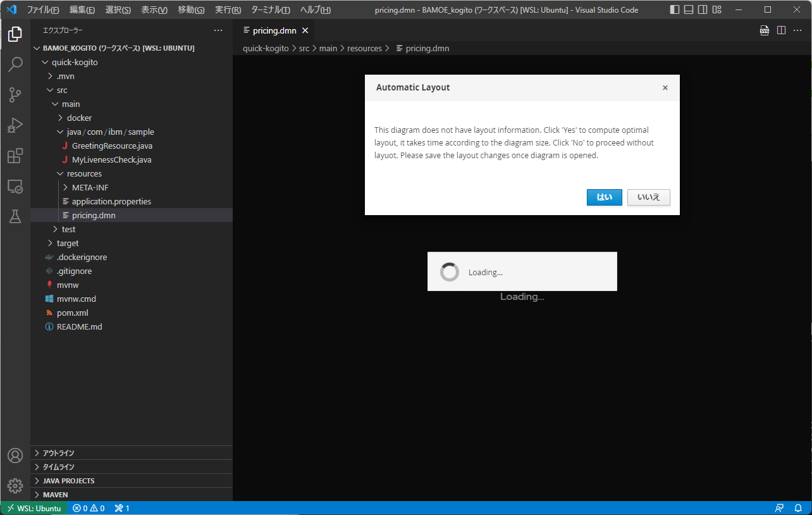Select the pricing.dmn editor tab
This screenshot has width=812, height=515.
point(273,30)
